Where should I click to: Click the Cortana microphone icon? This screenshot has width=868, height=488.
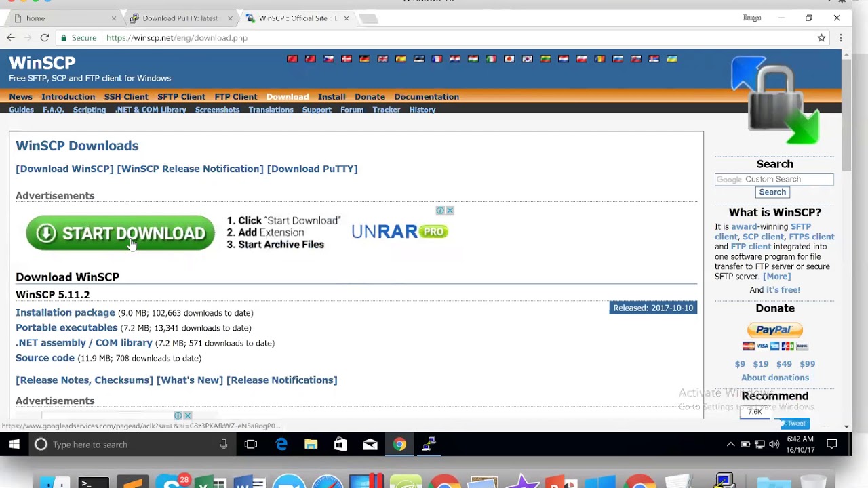pos(224,445)
